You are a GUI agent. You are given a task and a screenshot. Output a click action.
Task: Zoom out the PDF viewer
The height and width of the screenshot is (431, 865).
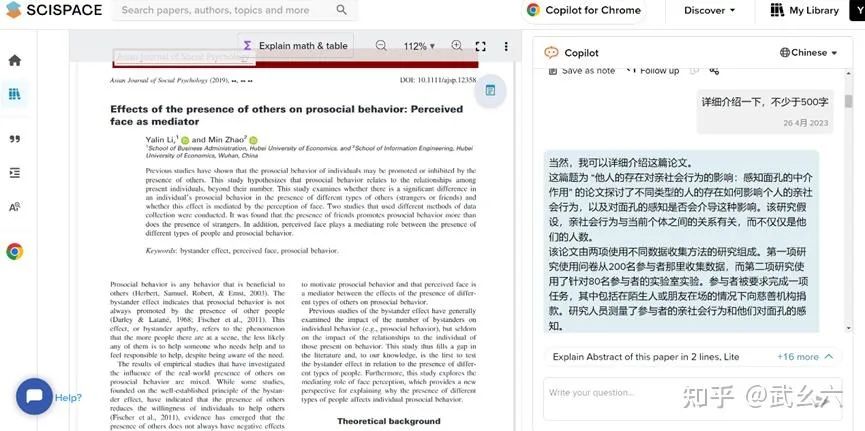[x=381, y=46]
